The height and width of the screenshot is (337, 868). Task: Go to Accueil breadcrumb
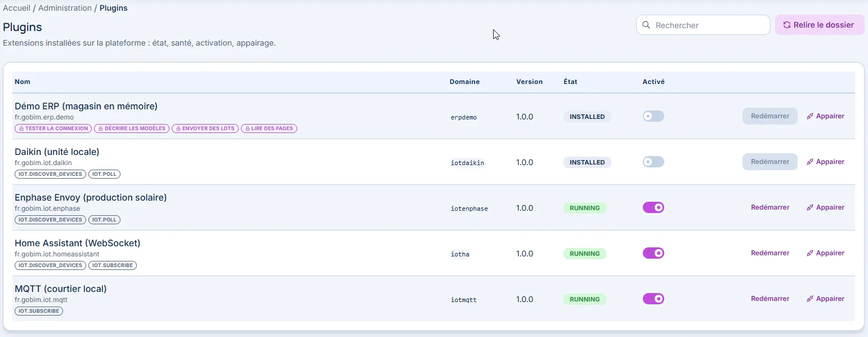click(17, 8)
